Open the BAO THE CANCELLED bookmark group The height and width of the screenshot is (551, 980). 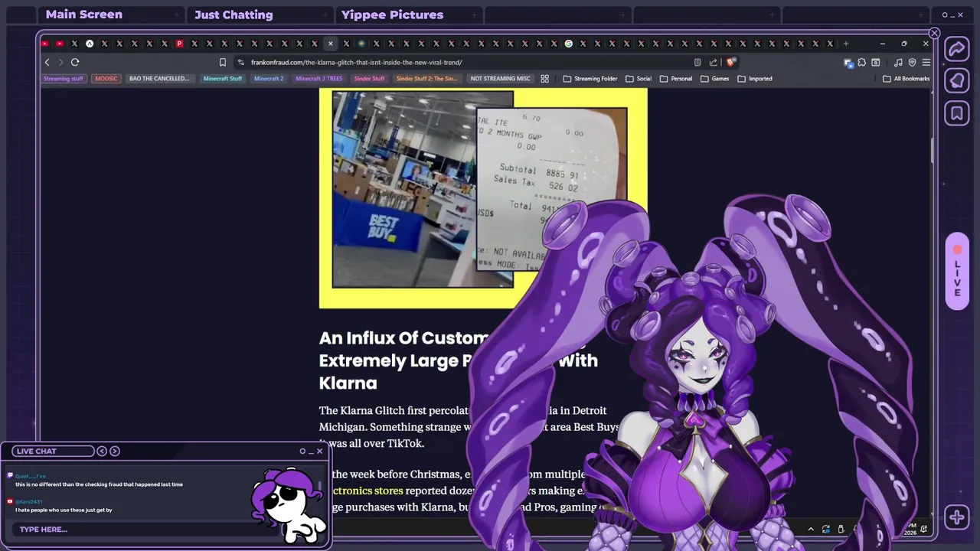(x=159, y=78)
